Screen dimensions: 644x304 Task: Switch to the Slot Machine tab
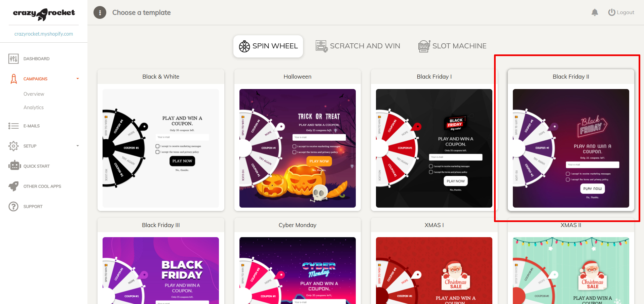click(x=452, y=46)
